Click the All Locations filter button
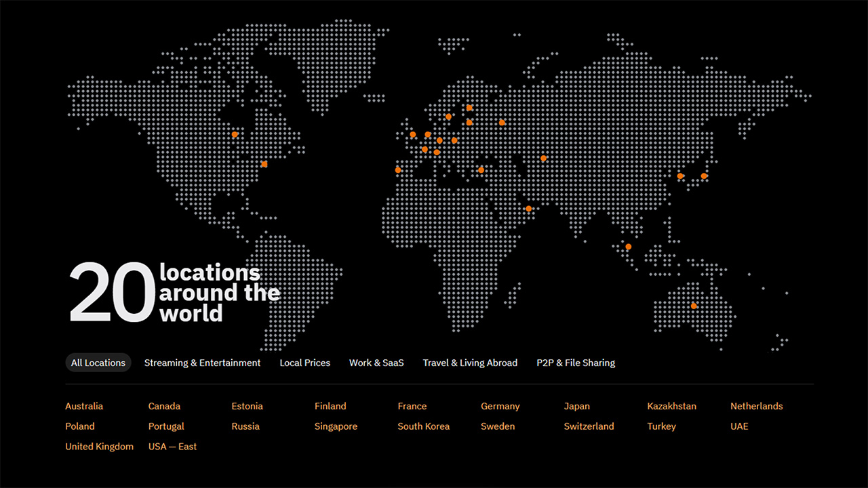 point(98,363)
